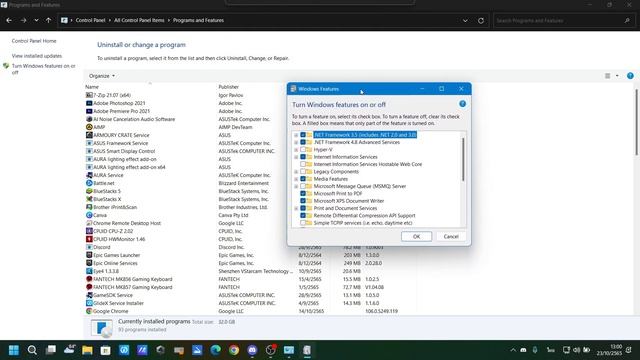Open View installed updates link

point(37,56)
